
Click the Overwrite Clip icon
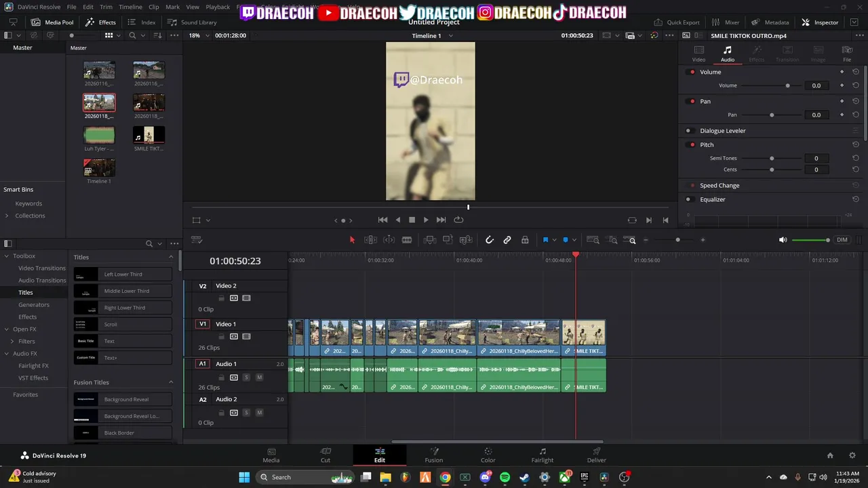[x=448, y=240]
